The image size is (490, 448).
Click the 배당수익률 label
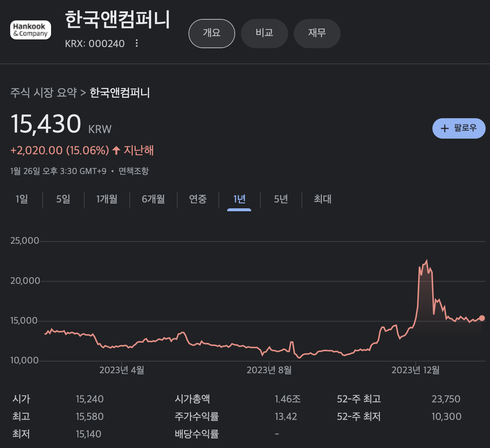tap(197, 434)
